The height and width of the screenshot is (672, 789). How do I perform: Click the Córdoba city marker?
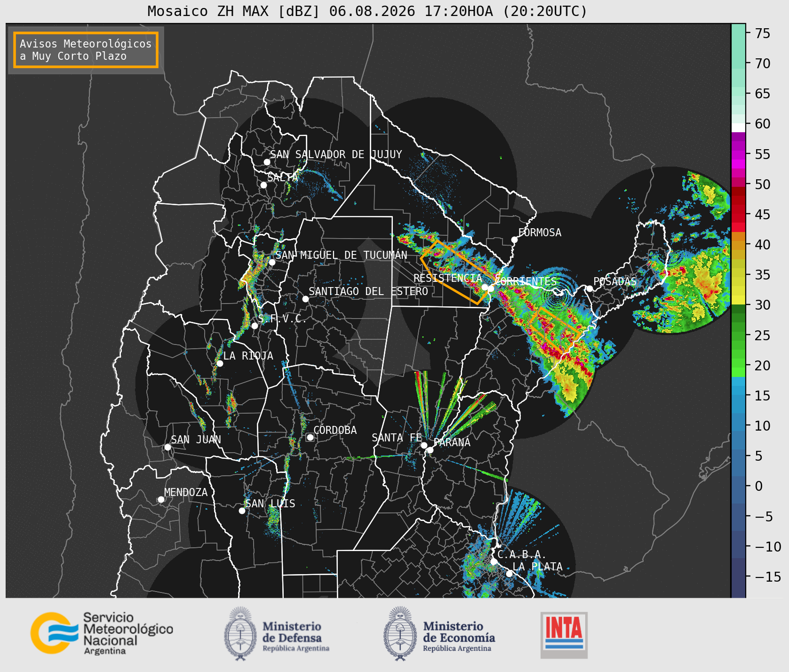click(x=310, y=437)
